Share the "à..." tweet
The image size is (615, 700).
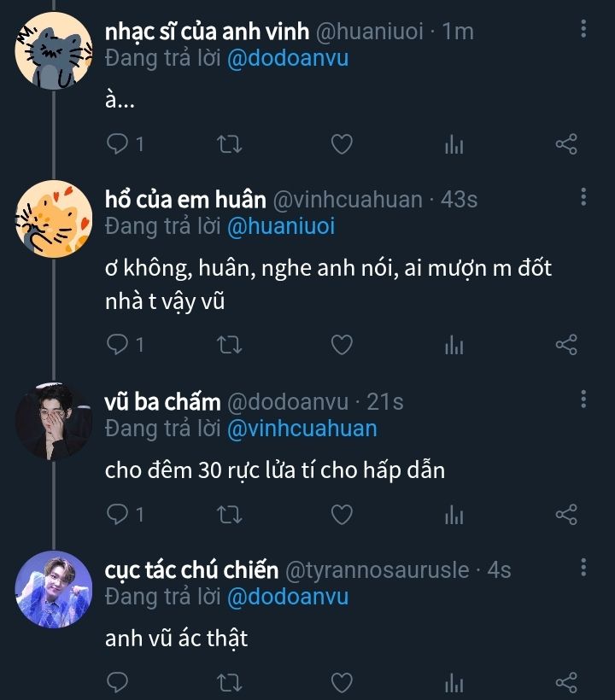pyautogui.click(x=566, y=144)
